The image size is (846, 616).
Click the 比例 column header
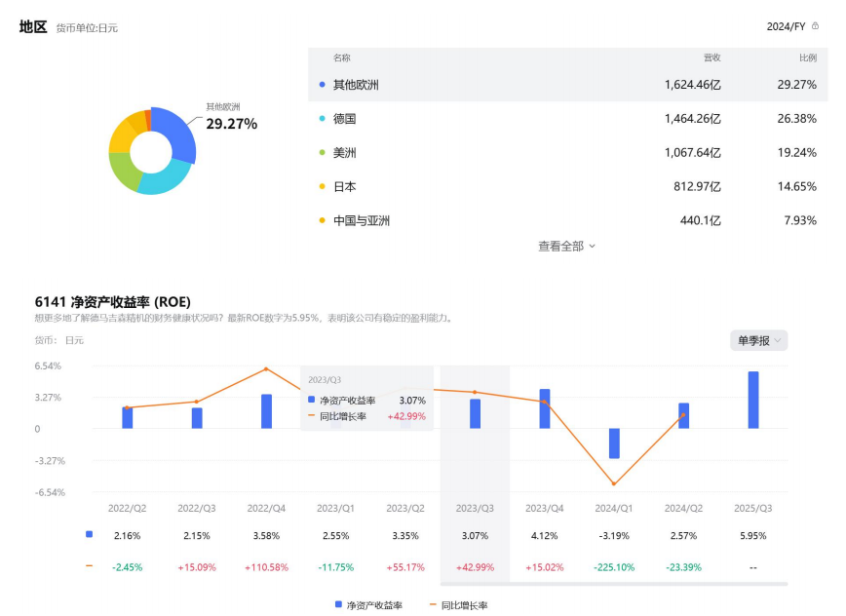pyautogui.click(x=808, y=58)
